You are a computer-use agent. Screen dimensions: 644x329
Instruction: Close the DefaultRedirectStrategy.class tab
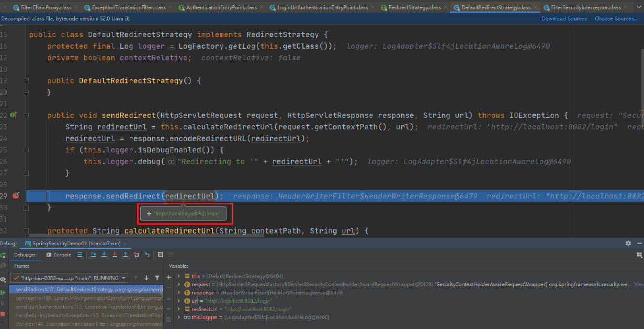(535, 7)
